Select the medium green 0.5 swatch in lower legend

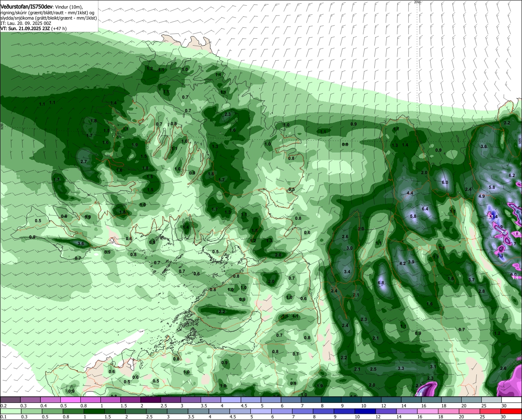click(x=53, y=411)
